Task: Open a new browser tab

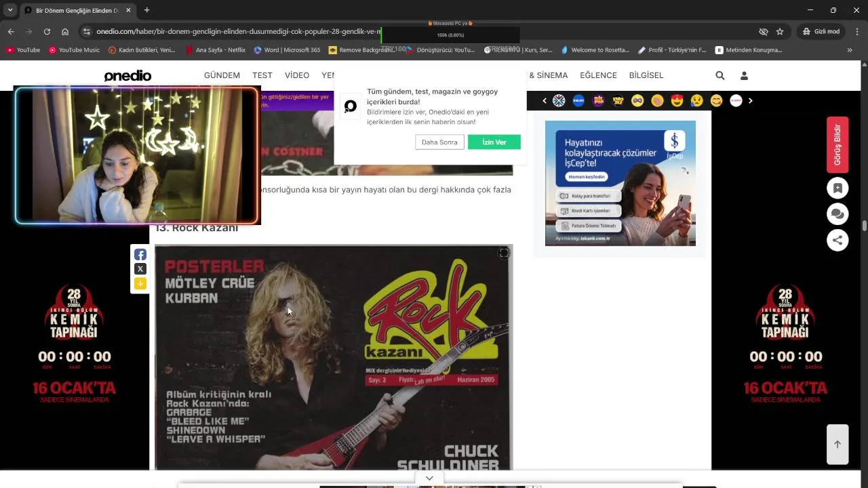Action: click(x=146, y=10)
